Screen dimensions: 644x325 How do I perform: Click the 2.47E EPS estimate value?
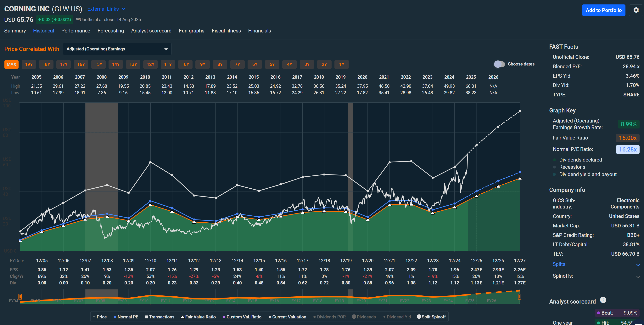point(476,270)
